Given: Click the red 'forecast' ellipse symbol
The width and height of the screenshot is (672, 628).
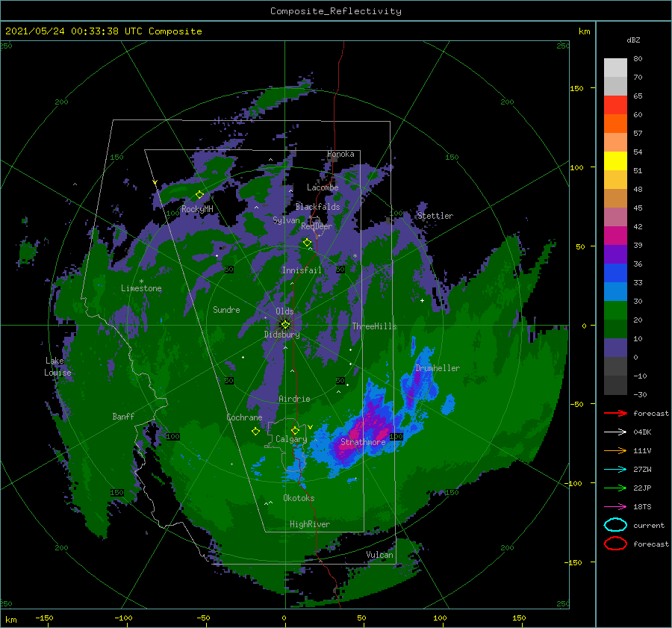Looking at the screenshot, I should [615, 544].
